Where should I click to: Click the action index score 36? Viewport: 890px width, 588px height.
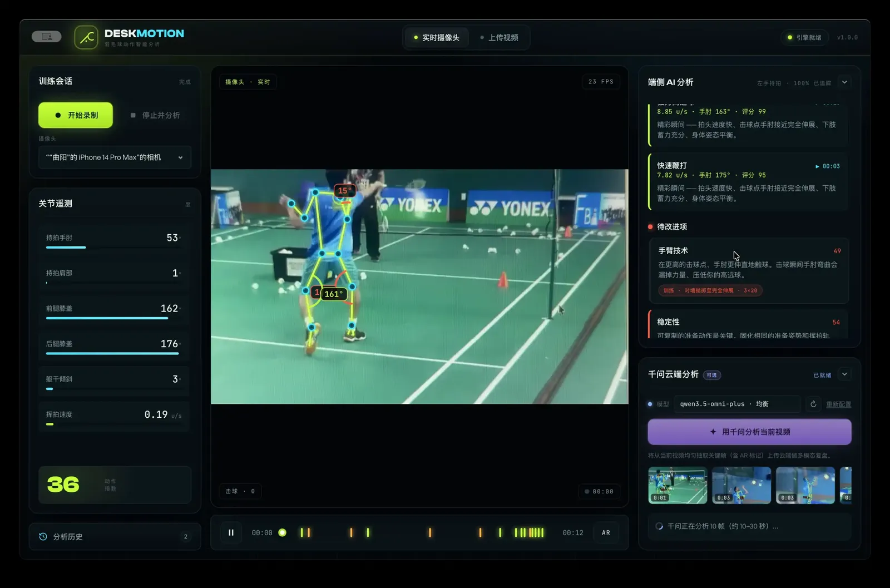(x=63, y=485)
